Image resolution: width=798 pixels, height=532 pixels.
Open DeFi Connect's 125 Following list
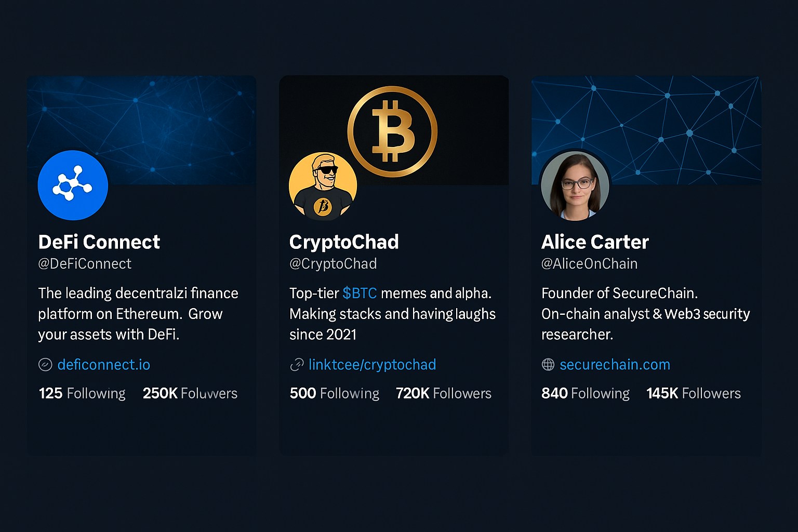coord(82,393)
